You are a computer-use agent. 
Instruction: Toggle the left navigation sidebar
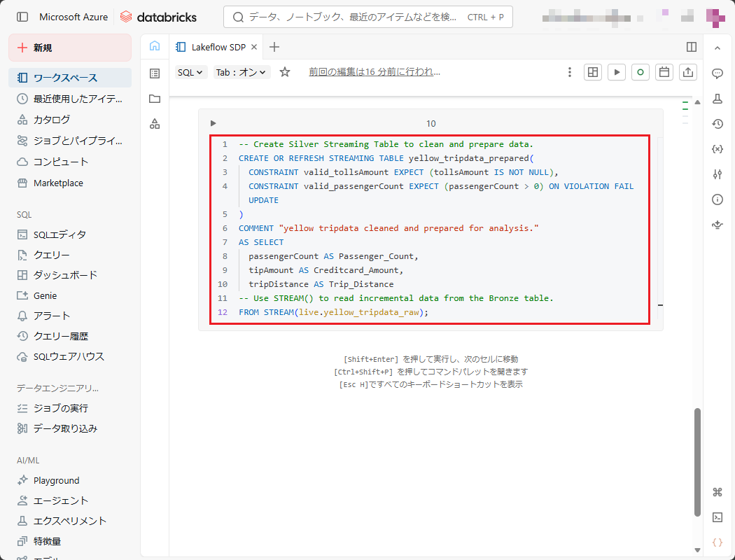22,17
